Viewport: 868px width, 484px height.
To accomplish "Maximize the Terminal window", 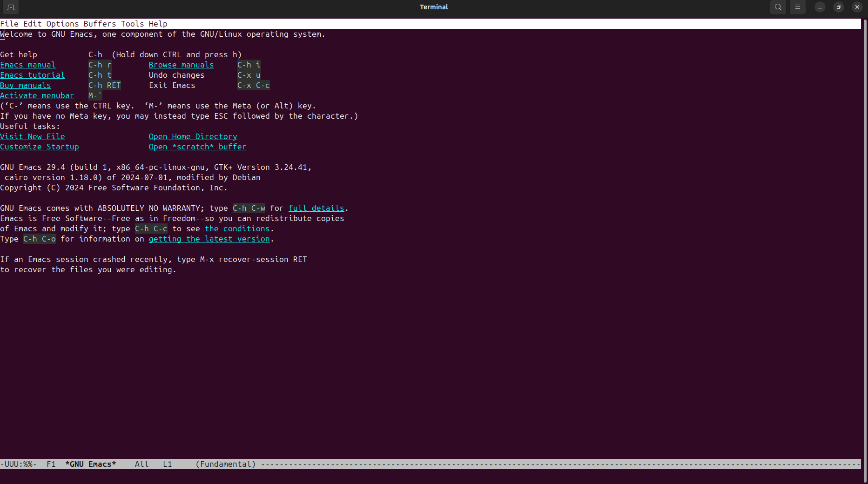I will [839, 7].
